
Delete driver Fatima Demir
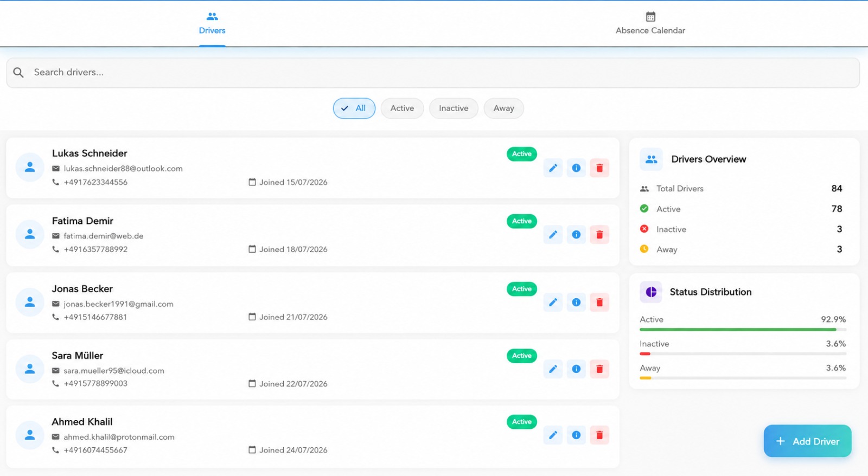tap(599, 235)
